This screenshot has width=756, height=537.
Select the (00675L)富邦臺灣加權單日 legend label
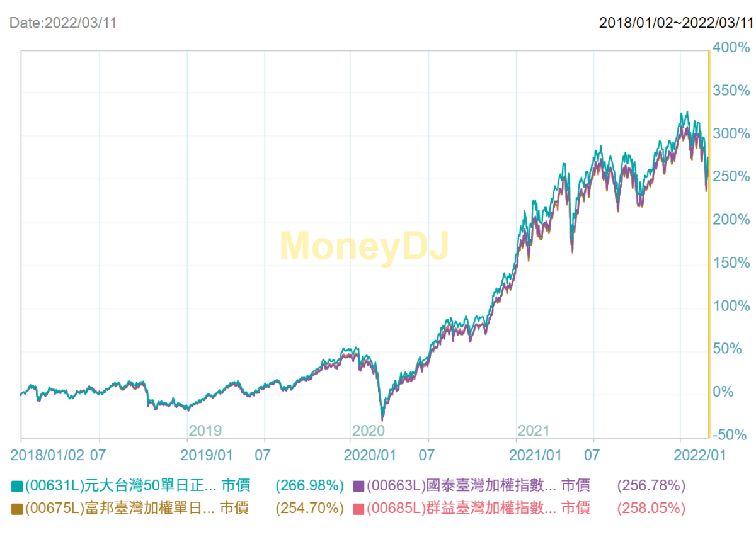[120, 508]
